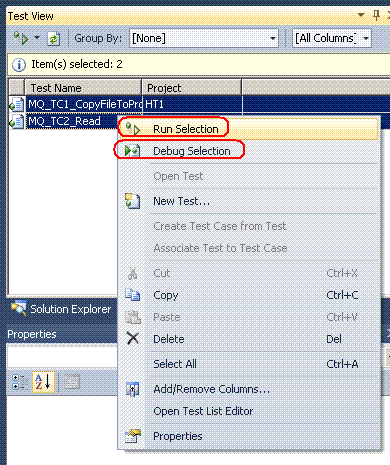Open the All Columns filter dropdown
The height and width of the screenshot is (465, 390).
[x=332, y=38]
